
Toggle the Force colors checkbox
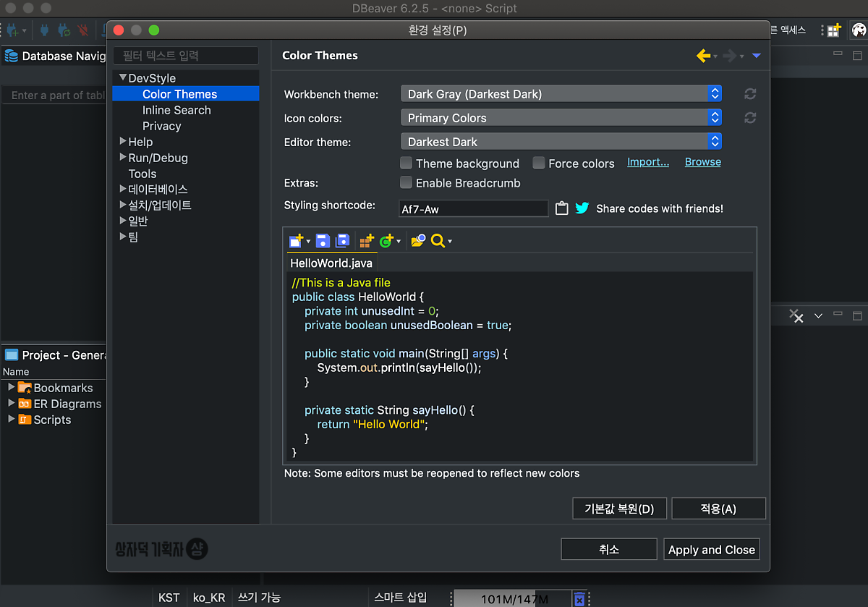[x=539, y=163]
